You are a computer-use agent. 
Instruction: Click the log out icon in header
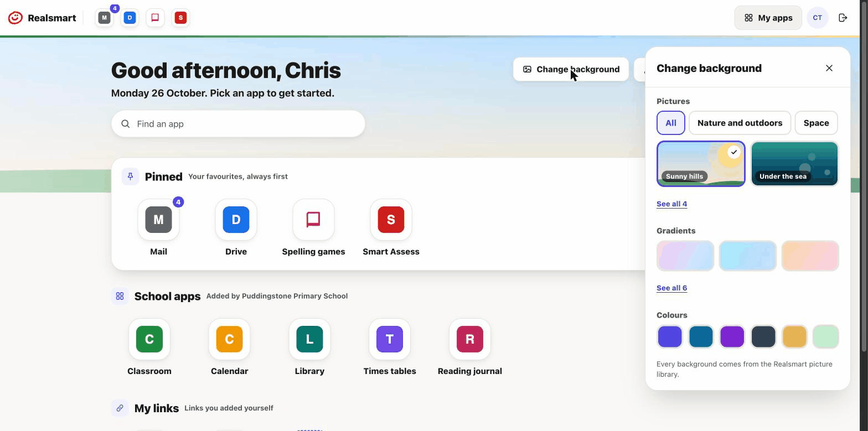(x=843, y=18)
